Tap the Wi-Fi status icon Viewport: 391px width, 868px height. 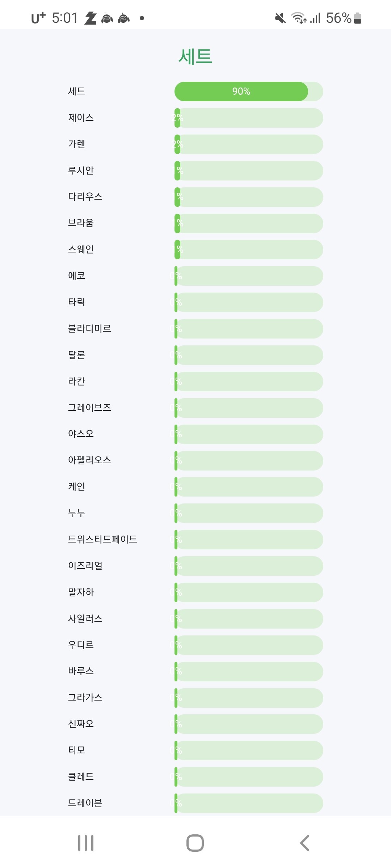tap(299, 18)
